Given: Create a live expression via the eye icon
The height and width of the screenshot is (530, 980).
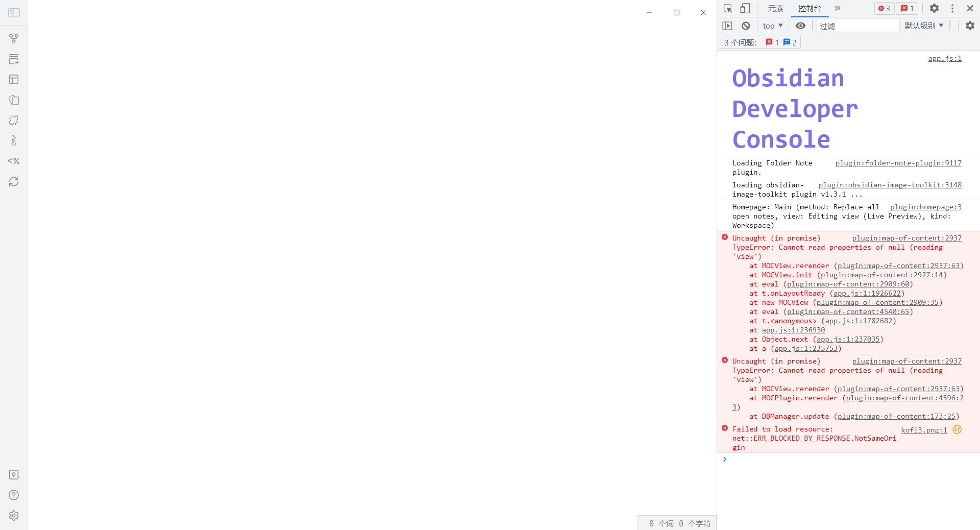Looking at the screenshot, I should point(800,26).
